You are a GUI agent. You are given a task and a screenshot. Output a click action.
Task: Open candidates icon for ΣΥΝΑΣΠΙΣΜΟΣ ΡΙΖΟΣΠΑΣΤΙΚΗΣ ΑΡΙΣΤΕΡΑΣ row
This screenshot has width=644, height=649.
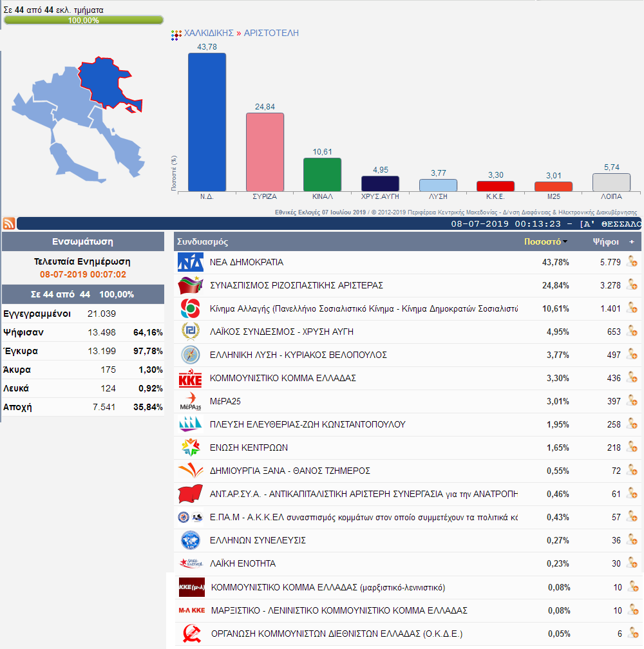point(632,285)
